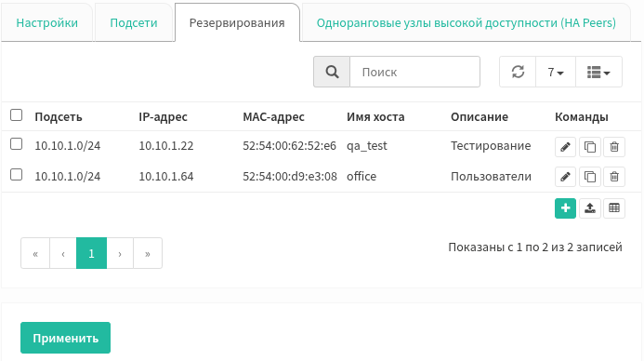The width and height of the screenshot is (644, 361).
Task: Edit the qa_test reservation with pencil icon
Action: pyautogui.click(x=565, y=147)
